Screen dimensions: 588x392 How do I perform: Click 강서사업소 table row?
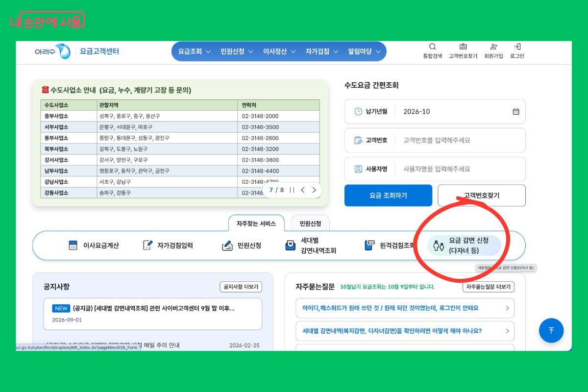tap(180, 160)
